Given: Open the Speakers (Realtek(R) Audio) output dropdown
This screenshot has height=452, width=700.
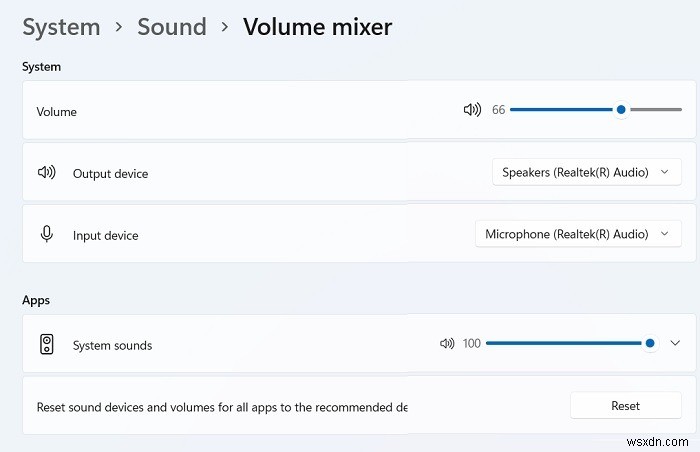Looking at the screenshot, I should (586, 173).
